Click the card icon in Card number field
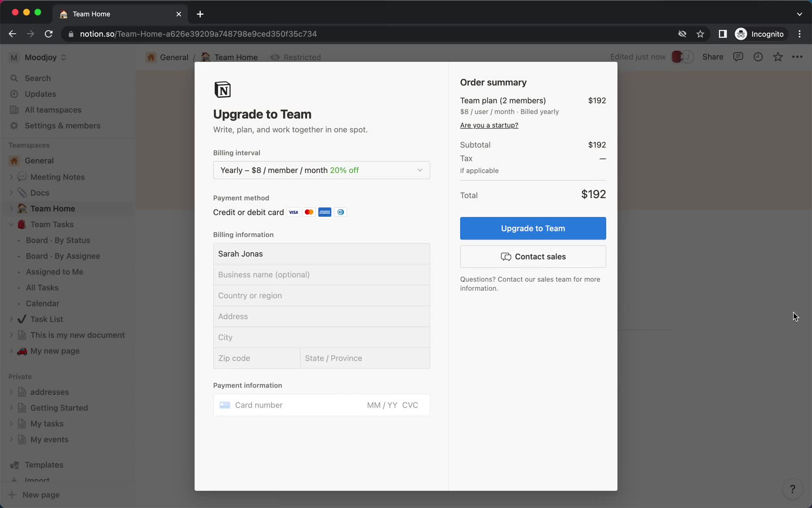The image size is (812, 508). point(225,405)
